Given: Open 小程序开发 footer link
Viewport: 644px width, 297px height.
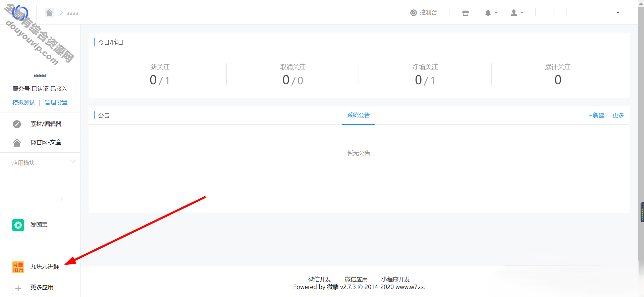Looking at the screenshot, I should tap(395, 279).
